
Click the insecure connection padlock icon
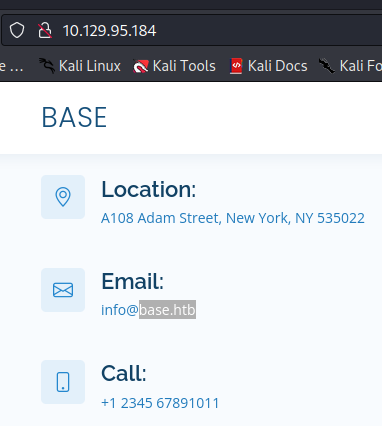click(45, 30)
